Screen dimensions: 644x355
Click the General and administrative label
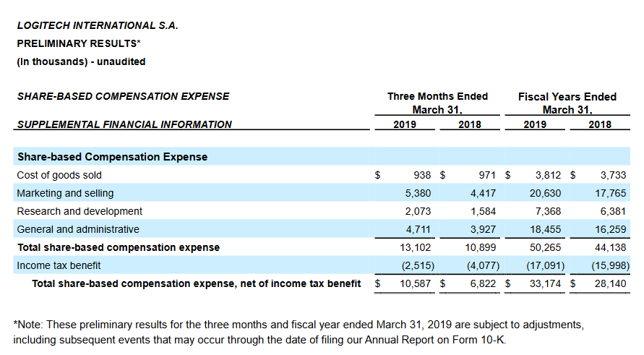click(x=78, y=229)
